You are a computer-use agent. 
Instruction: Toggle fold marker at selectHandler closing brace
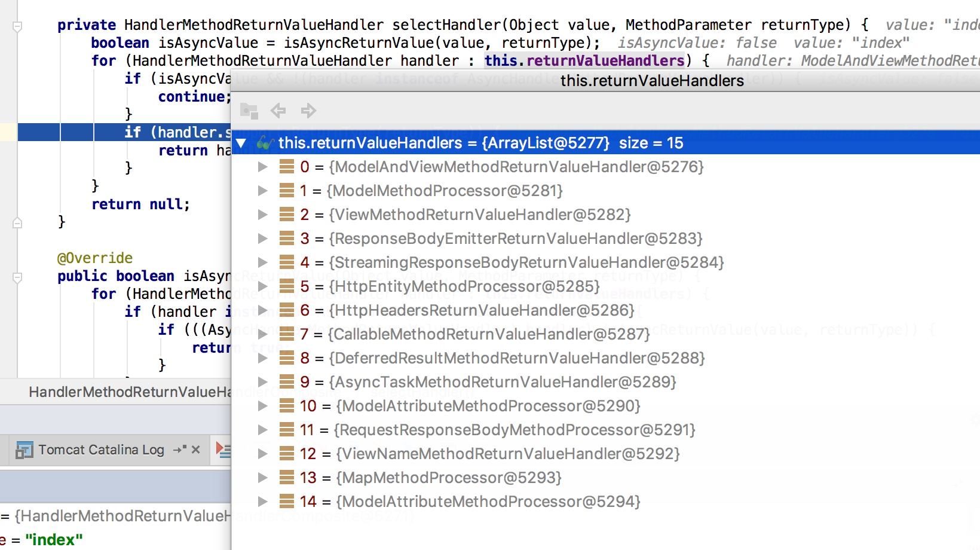click(x=17, y=222)
